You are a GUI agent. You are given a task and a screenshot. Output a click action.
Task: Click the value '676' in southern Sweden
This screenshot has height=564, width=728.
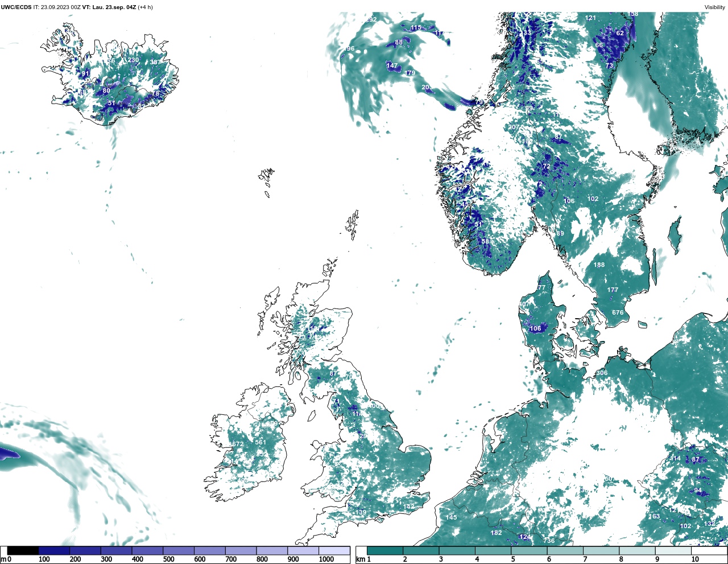(x=618, y=312)
